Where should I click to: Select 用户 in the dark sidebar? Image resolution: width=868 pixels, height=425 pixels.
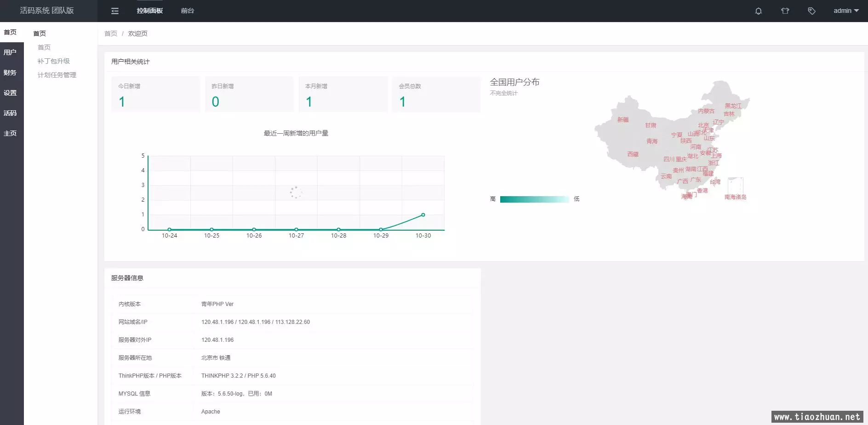pyautogui.click(x=10, y=52)
